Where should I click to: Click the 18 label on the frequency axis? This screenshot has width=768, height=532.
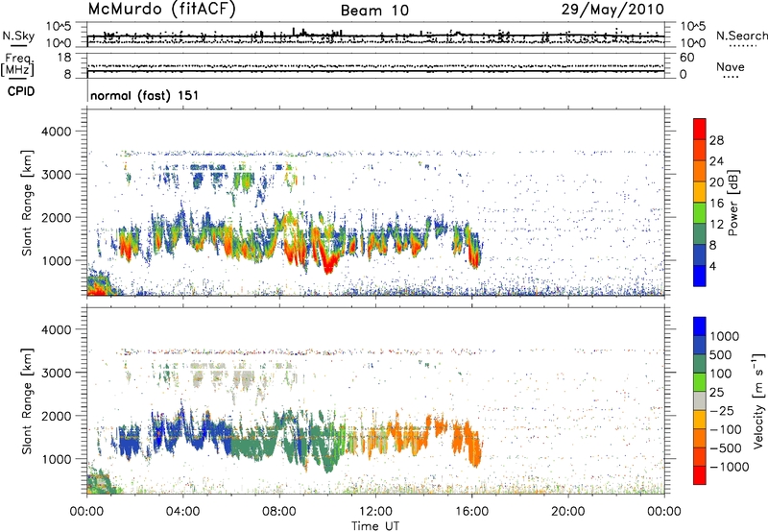(x=64, y=58)
